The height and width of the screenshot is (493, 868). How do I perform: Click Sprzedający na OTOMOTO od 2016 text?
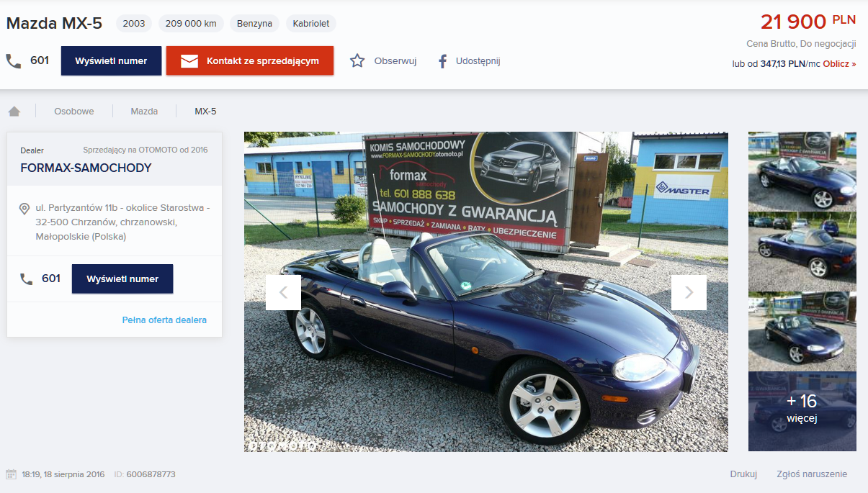146,150
